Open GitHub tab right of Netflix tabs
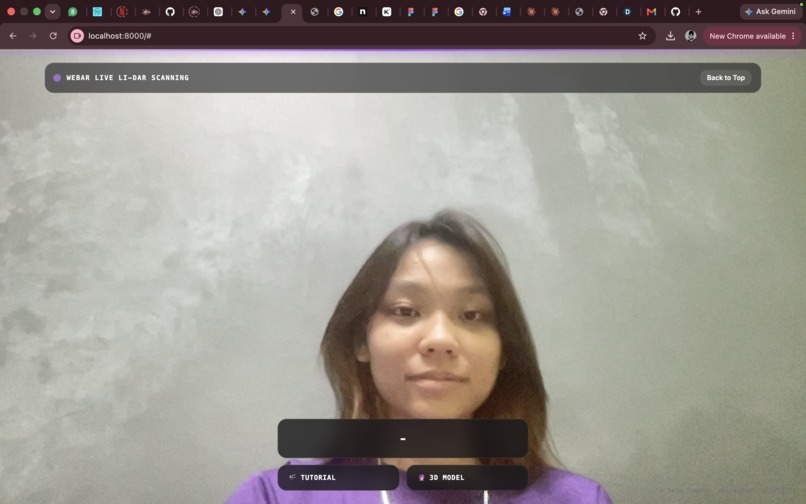Viewport: 806px width, 504px height. point(170,12)
